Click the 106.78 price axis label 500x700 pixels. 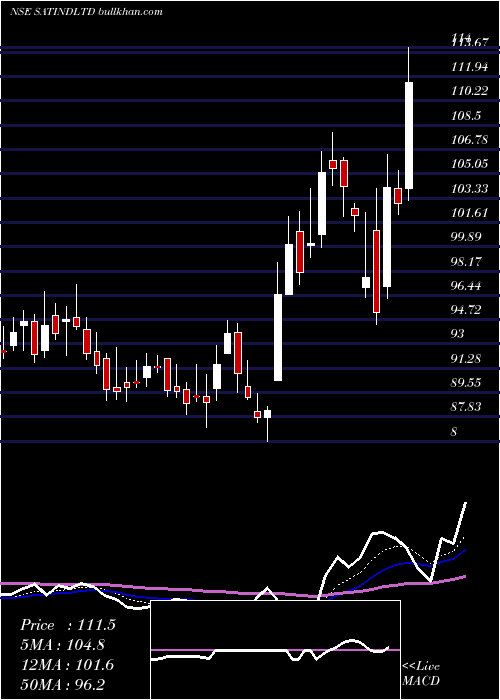469,140
